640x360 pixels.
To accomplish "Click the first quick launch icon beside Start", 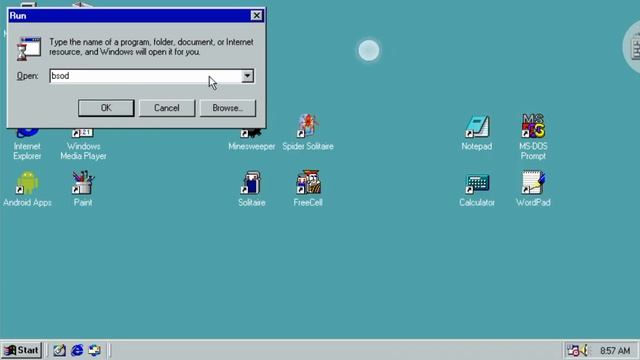I will pos(60,350).
